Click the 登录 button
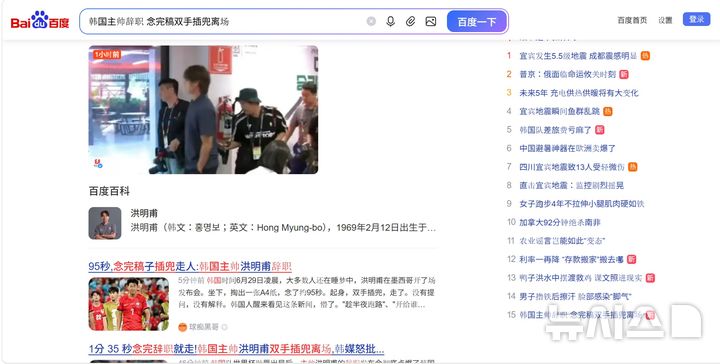Screen dimensions: 720x364 696,19
